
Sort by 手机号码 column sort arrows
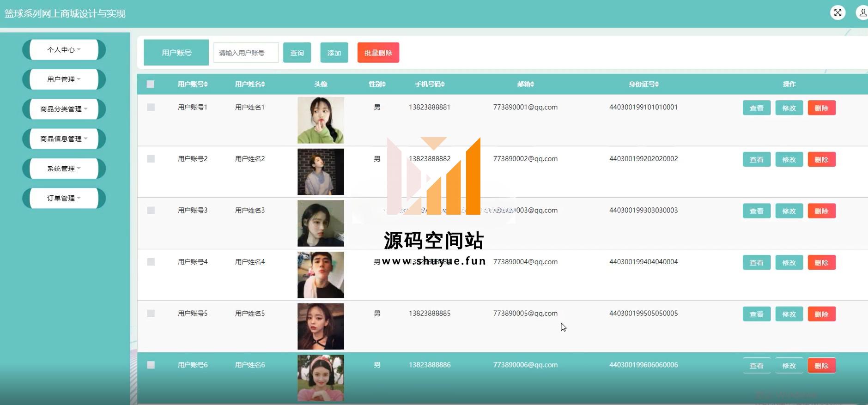[443, 84]
